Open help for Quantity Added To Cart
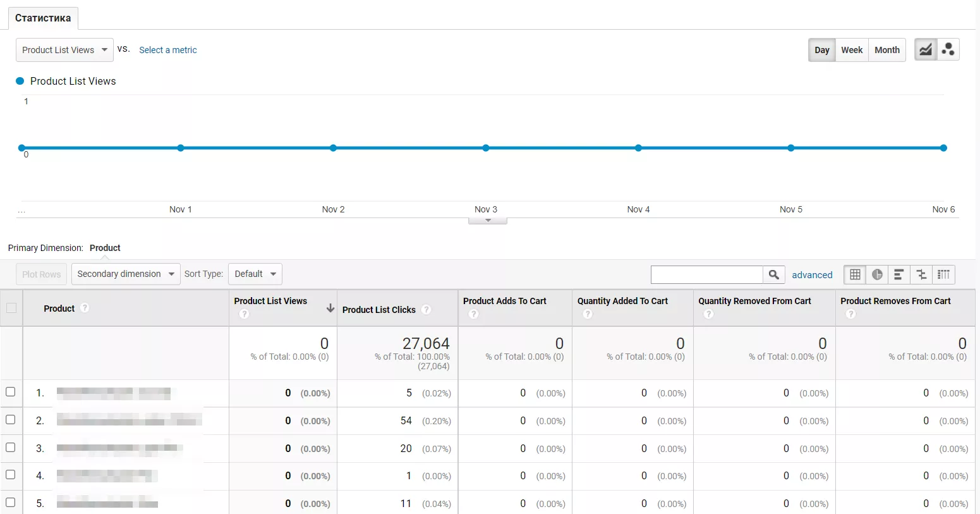This screenshot has height=514, width=980. 588,314
